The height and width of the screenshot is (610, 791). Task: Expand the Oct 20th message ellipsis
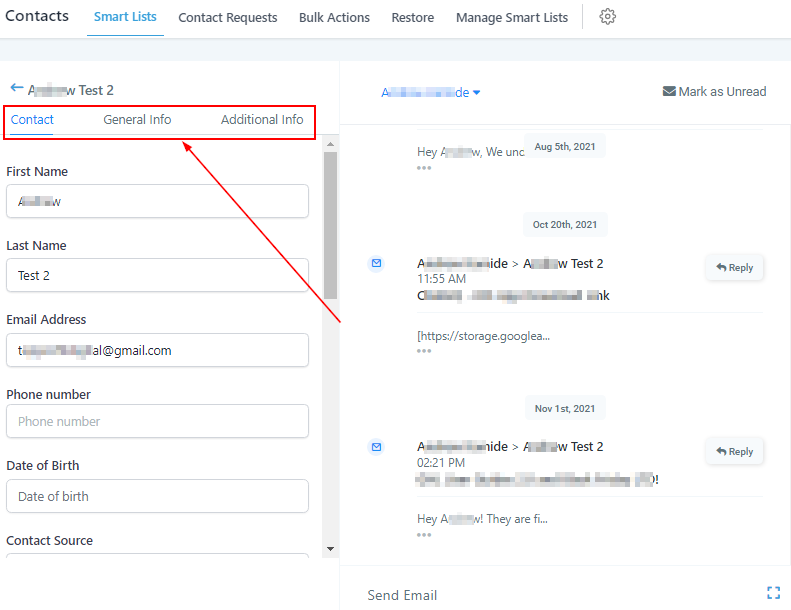(424, 351)
